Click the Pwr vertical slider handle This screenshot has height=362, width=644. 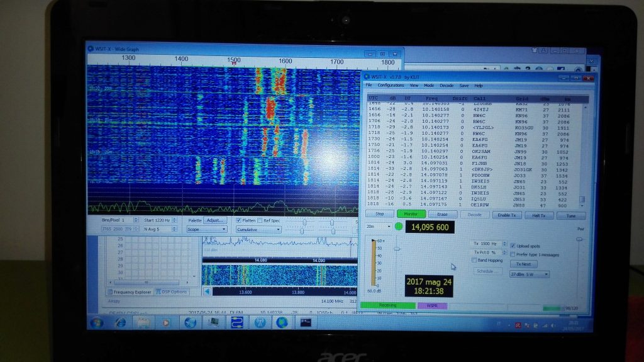579,239
